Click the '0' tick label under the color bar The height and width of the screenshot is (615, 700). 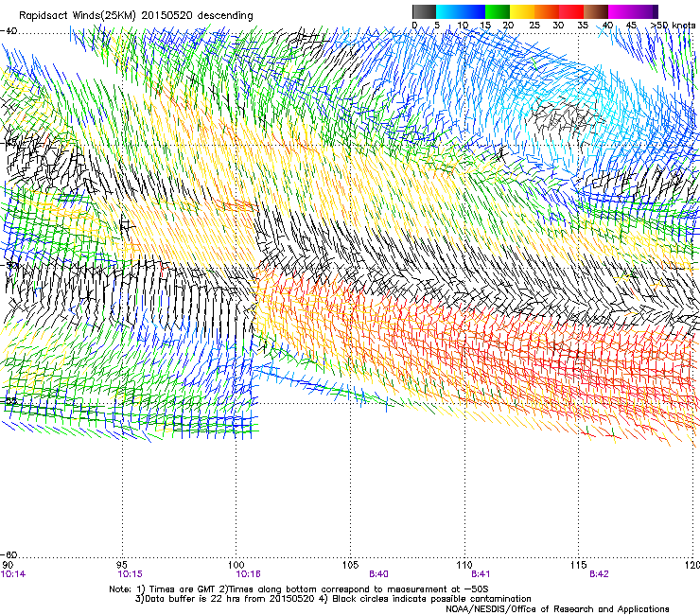click(x=414, y=26)
